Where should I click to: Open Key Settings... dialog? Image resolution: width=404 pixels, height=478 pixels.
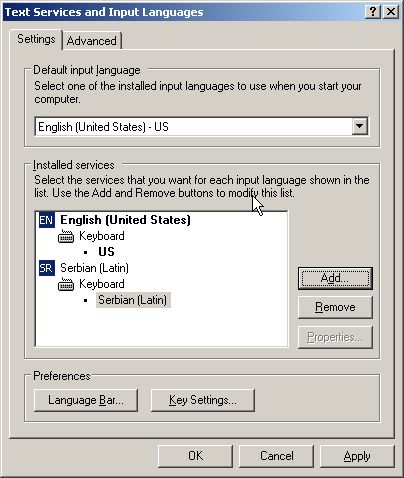203,400
